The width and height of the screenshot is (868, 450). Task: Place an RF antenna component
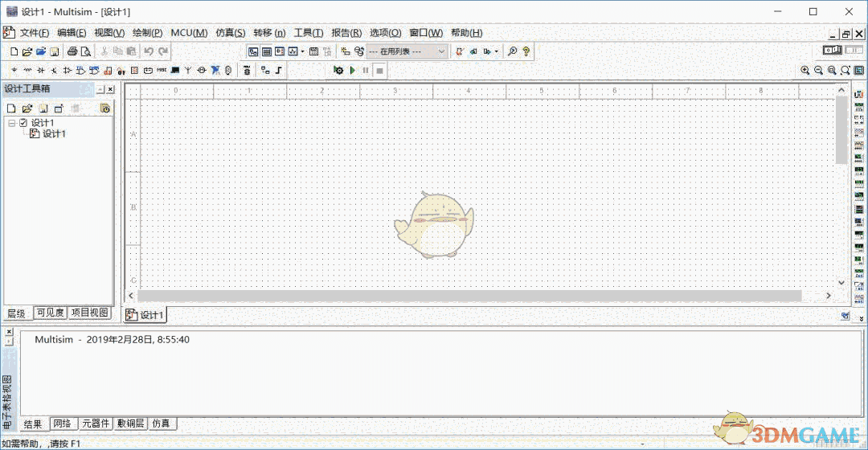click(188, 70)
